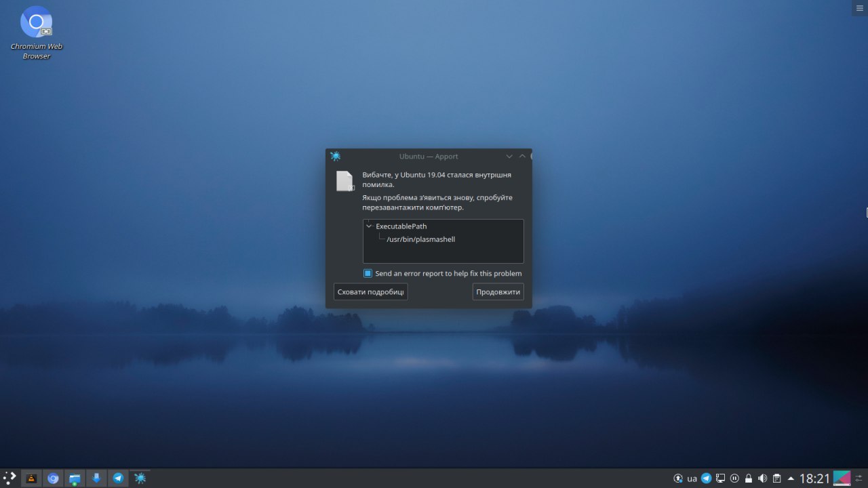Viewport: 868px width, 488px height.
Task: Open the clipboard tray icon
Action: [x=777, y=479]
